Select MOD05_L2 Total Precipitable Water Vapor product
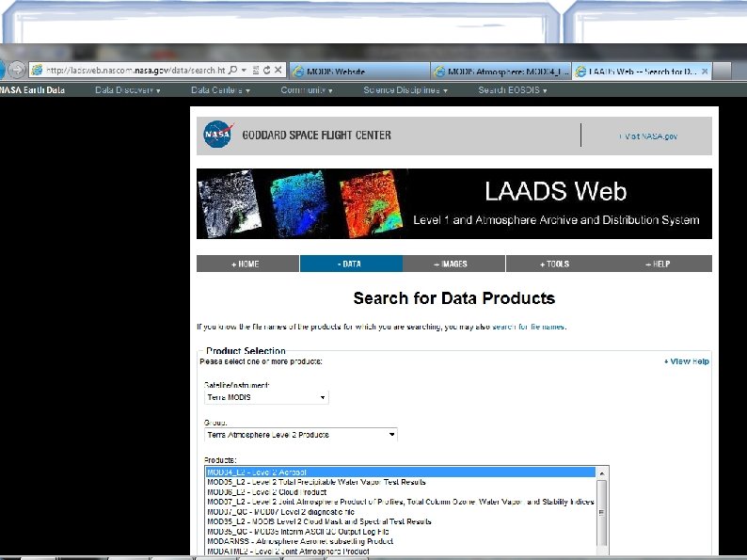This screenshot has width=747, height=560. point(401,482)
